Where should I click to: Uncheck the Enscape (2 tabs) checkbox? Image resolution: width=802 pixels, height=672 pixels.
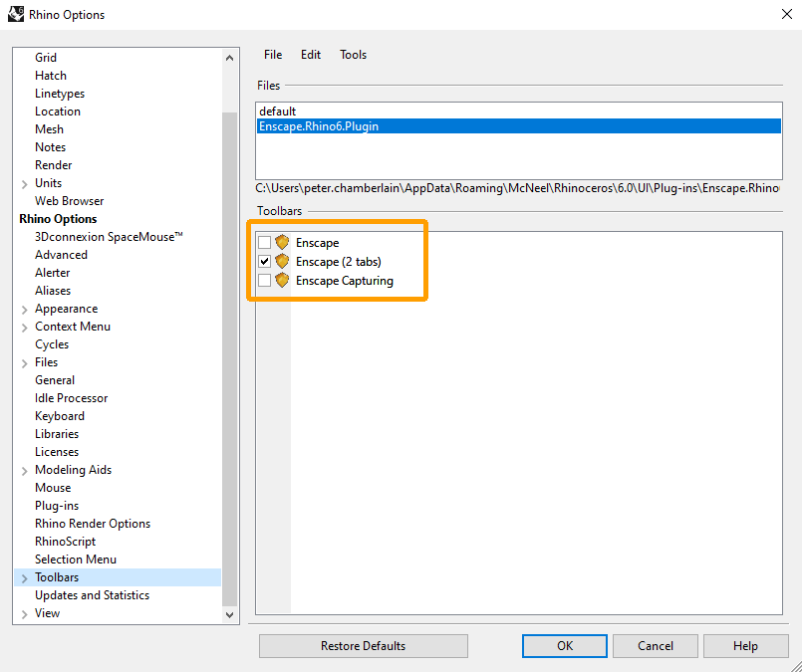264,262
